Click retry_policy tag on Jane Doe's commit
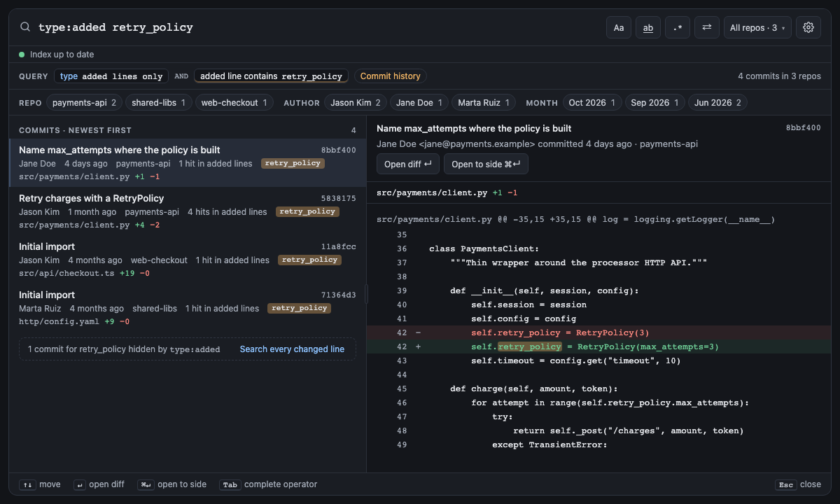 pos(293,163)
